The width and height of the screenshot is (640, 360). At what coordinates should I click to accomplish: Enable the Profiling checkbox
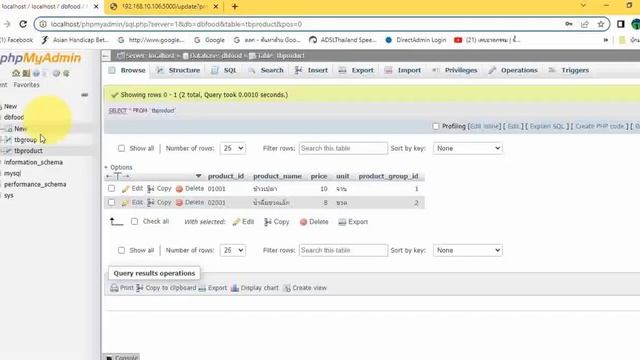point(436,126)
